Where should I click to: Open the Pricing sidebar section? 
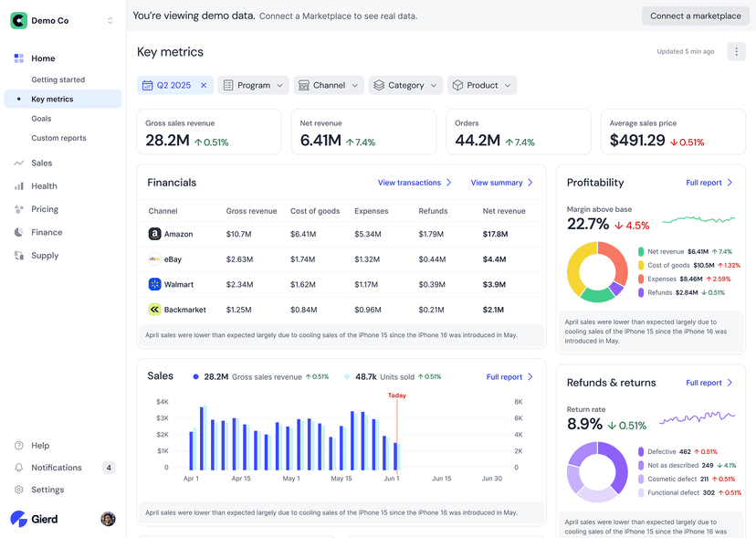pos(44,209)
